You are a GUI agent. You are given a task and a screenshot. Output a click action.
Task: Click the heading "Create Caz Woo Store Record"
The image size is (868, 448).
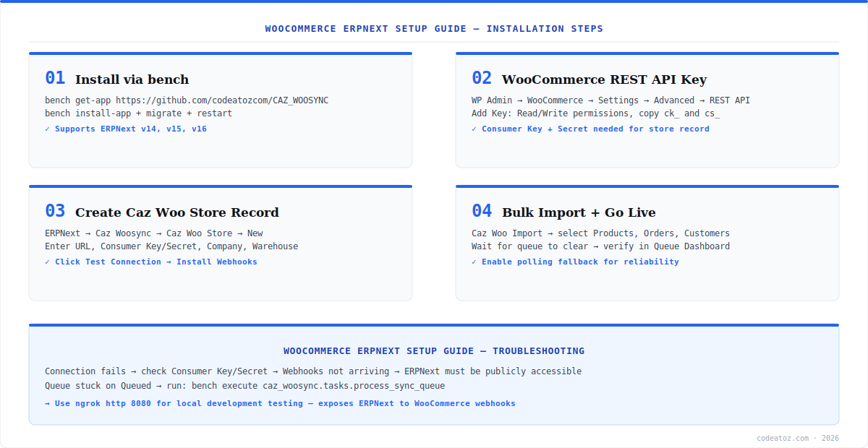point(177,212)
